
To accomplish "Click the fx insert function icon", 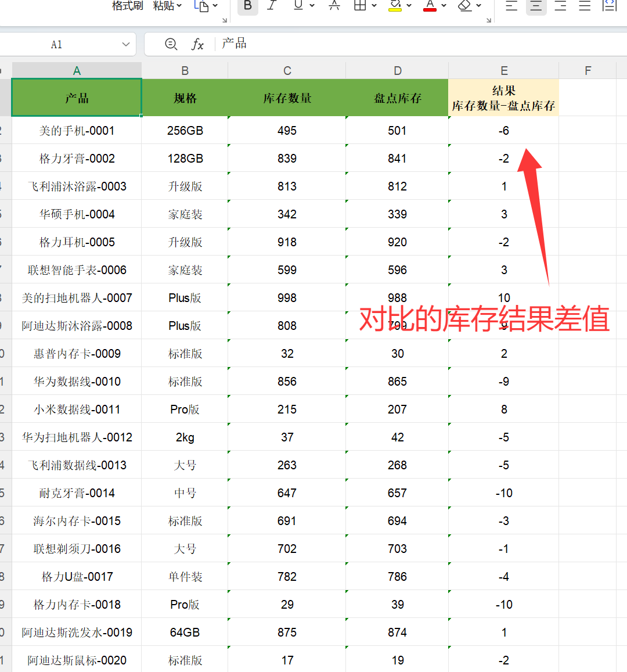I will tap(197, 44).
